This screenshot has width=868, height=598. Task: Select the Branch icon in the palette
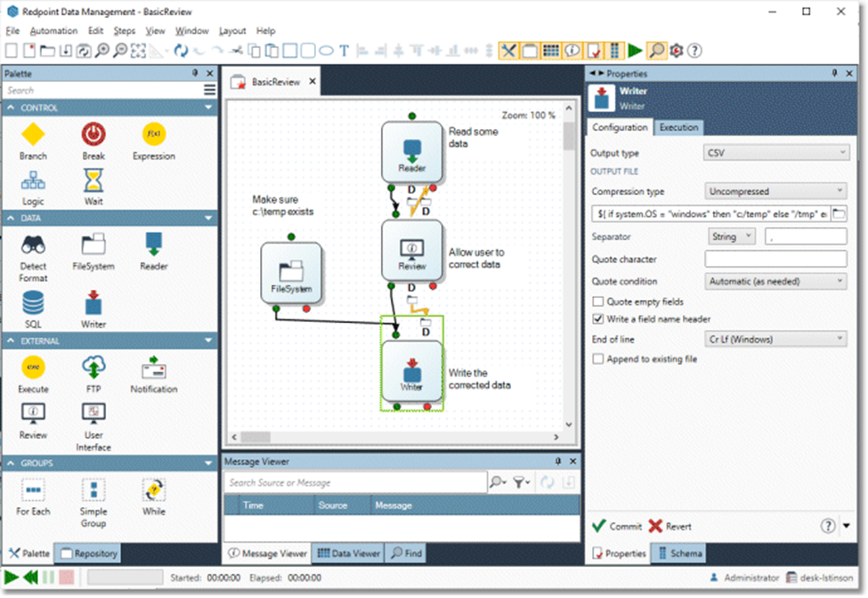click(33, 135)
